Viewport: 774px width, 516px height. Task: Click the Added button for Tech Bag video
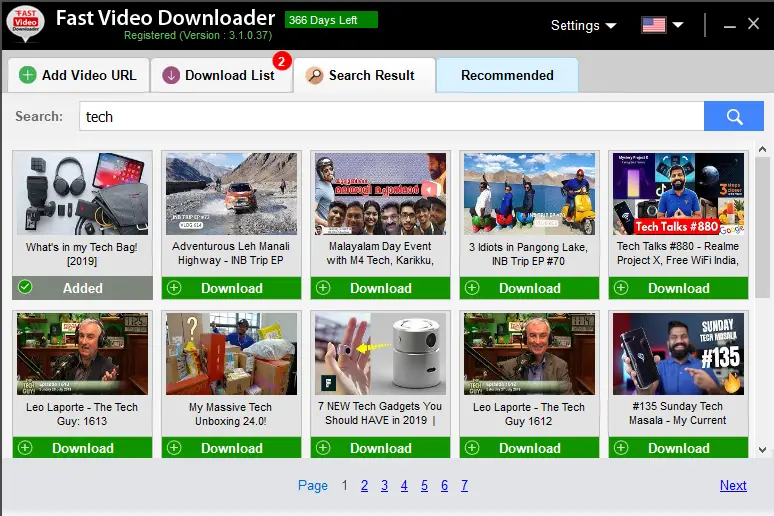click(82, 288)
